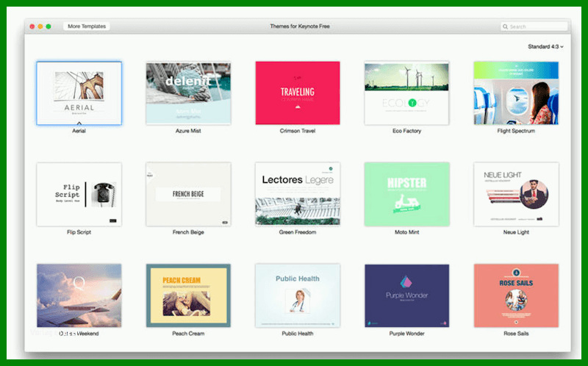Click the Aerial label text
Screen dimensions: 588x366
pyautogui.click(x=79, y=131)
